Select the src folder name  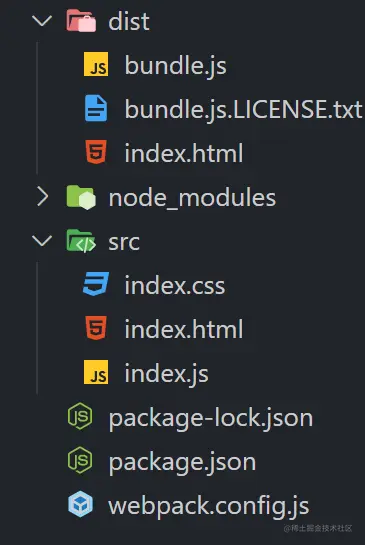(x=124, y=242)
